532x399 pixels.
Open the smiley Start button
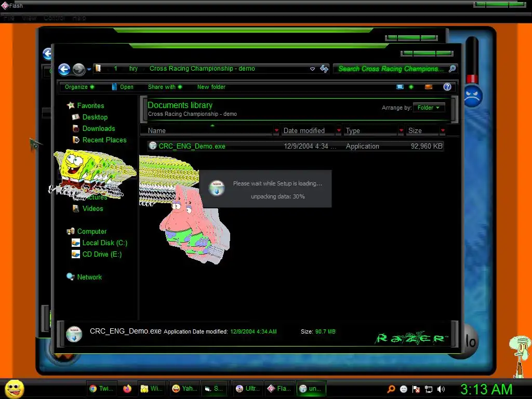15,389
